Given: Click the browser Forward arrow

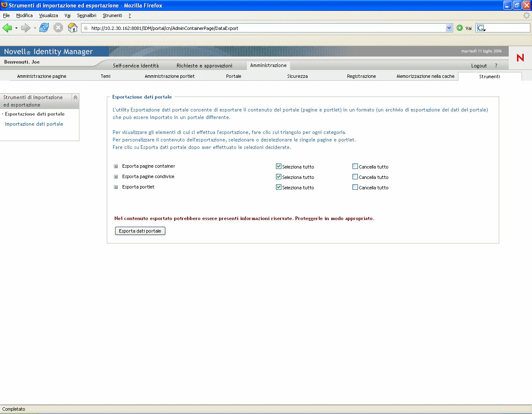Looking at the screenshot, I should tap(26, 28).
